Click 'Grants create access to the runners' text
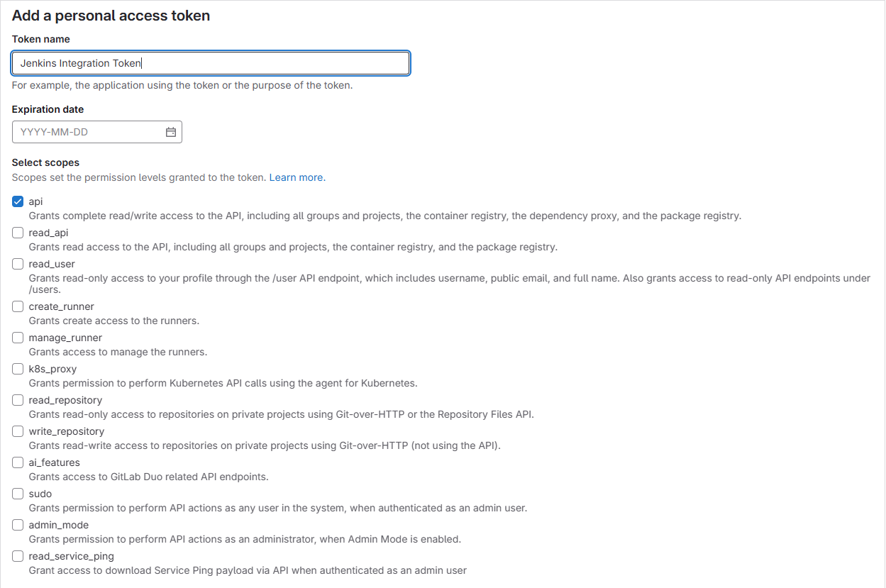The width and height of the screenshot is (886, 588). [114, 321]
